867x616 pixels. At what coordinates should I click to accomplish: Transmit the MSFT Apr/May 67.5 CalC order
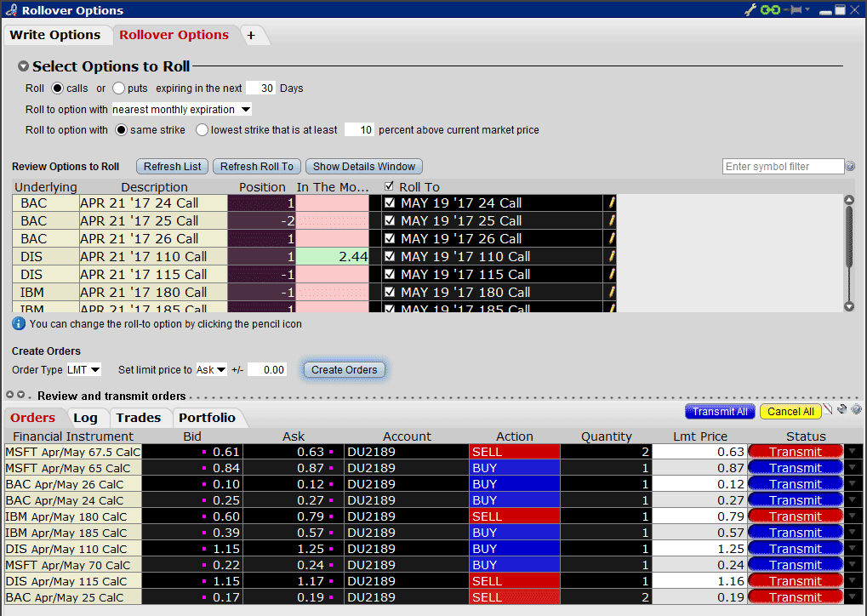(796, 452)
